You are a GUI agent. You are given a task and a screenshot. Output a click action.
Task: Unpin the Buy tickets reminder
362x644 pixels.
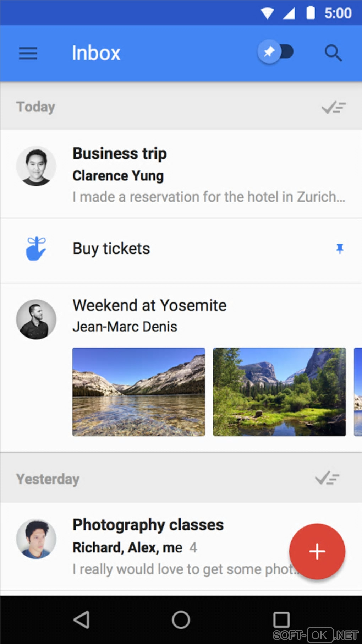click(x=340, y=249)
